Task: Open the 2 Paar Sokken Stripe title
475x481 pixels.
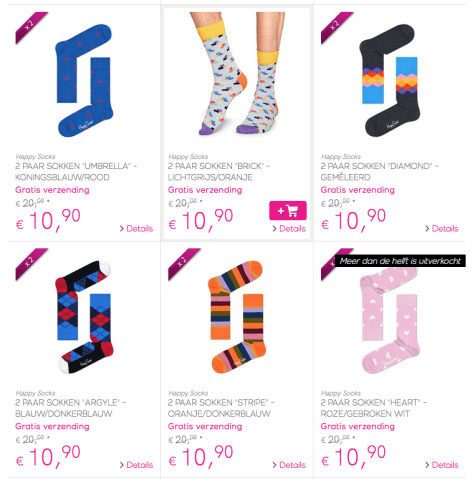Action: pos(221,408)
